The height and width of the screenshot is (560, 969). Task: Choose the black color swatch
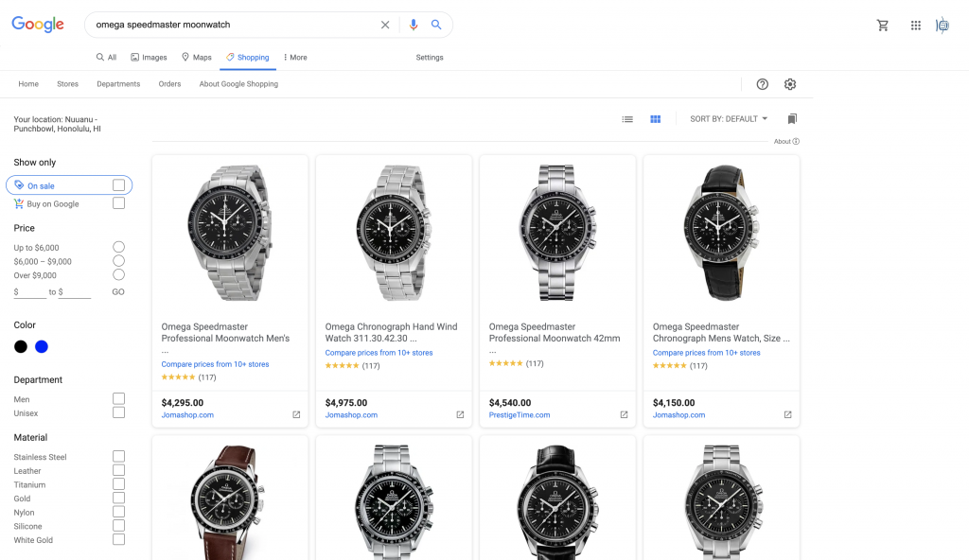pos(21,347)
